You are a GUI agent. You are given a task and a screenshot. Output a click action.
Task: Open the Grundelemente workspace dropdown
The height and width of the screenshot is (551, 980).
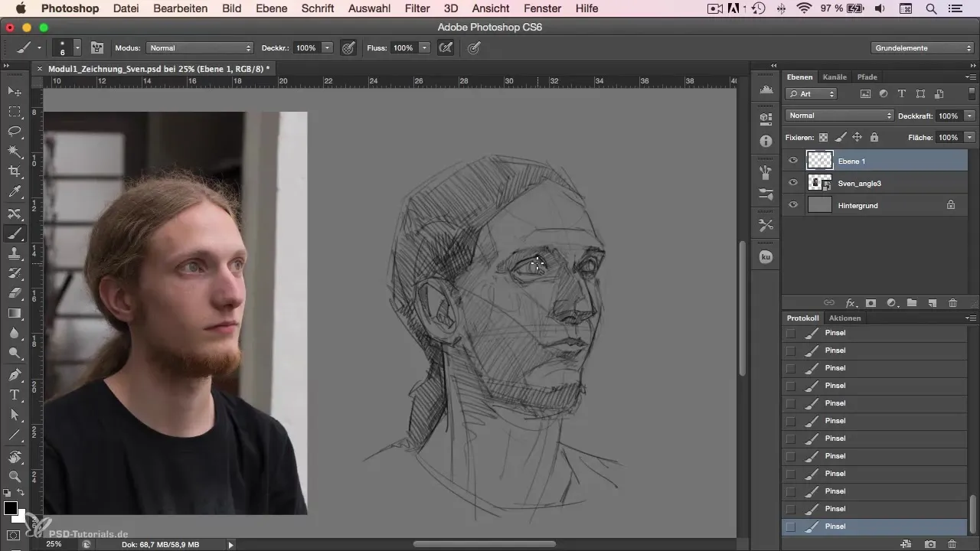click(922, 47)
